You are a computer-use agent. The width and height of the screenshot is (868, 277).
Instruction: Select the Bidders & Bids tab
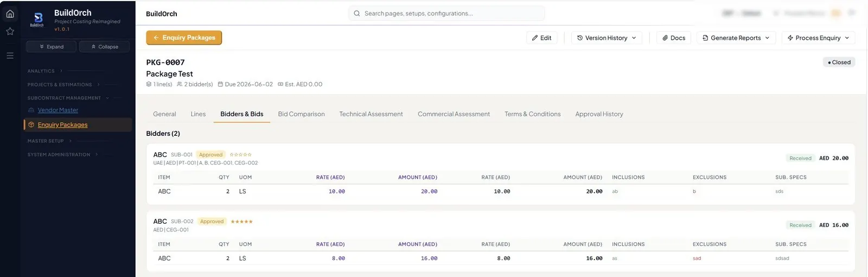[242, 114]
